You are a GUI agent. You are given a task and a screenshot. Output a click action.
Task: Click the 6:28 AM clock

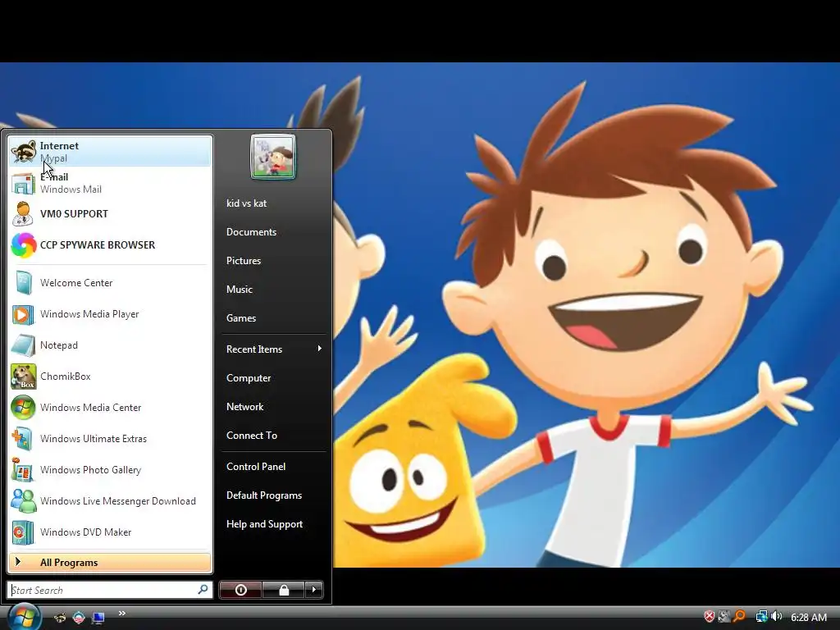(809, 617)
